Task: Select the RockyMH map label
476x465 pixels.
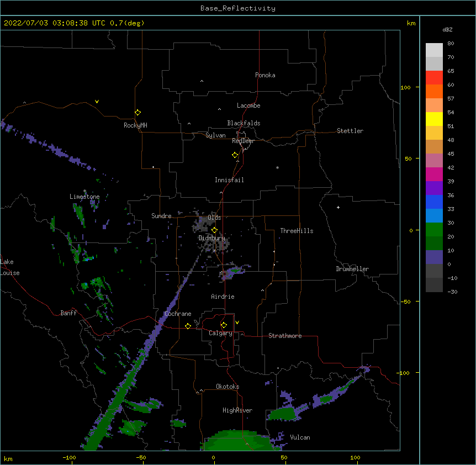Action: [x=135, y=125]
